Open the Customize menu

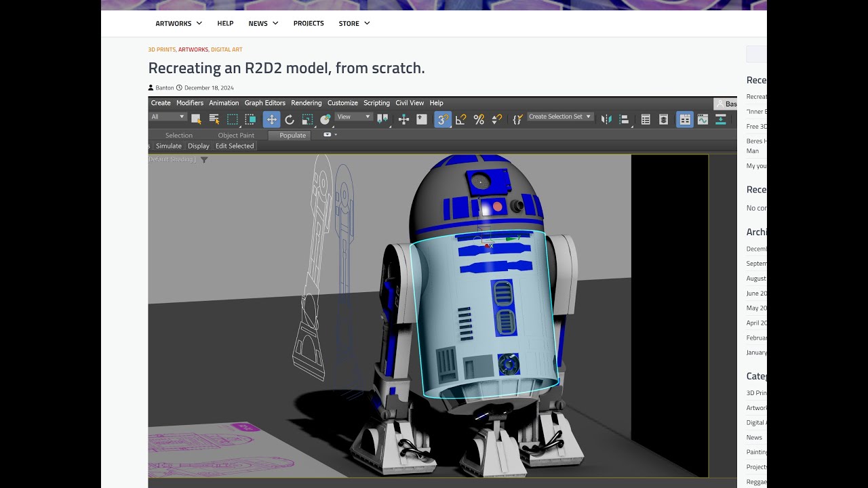click(x=342, y=103)
